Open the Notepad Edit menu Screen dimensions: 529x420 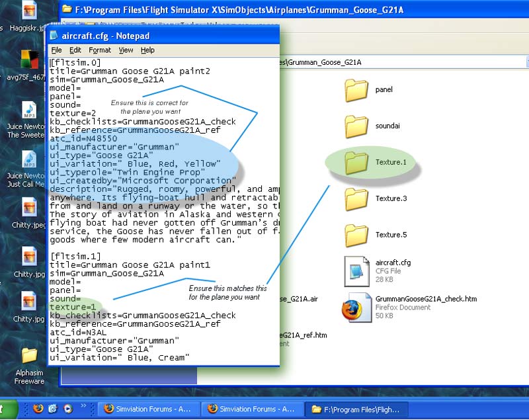75,50
